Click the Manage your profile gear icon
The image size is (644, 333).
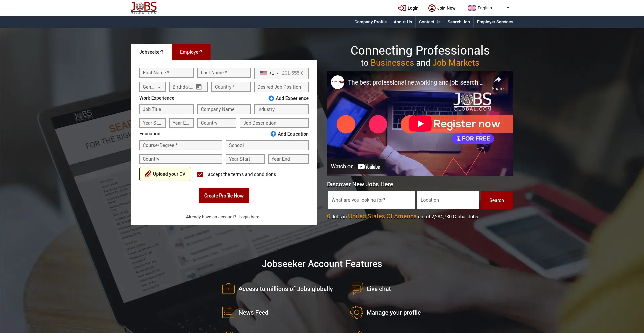point(357,312)
